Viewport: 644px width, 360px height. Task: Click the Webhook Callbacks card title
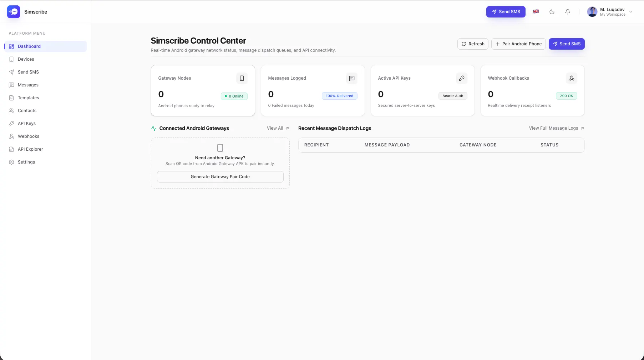point(508,78)
